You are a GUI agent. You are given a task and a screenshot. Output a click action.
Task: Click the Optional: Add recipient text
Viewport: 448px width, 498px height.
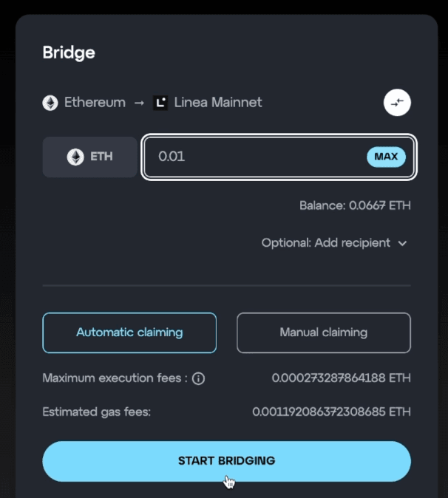coord(325,242)
